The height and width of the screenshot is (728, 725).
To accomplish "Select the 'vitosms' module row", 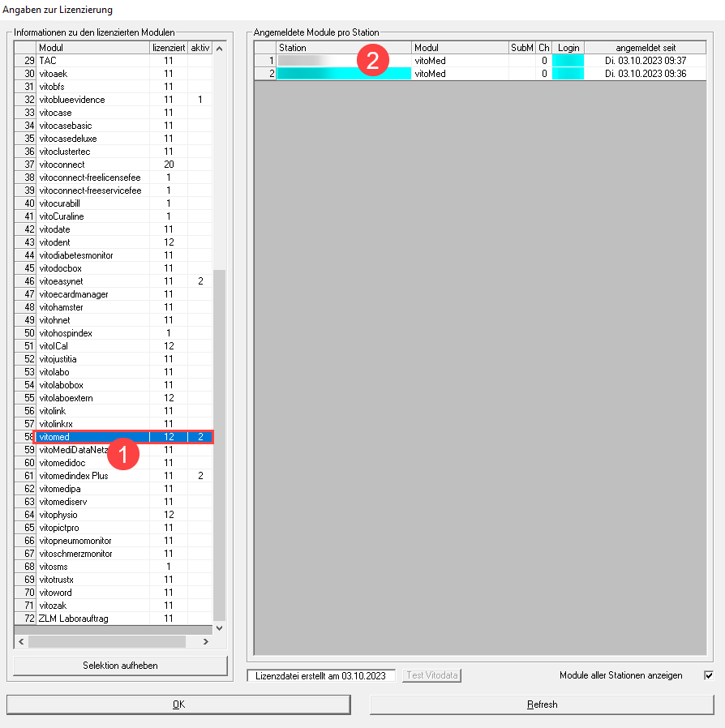I will click(x=114, y=567).
